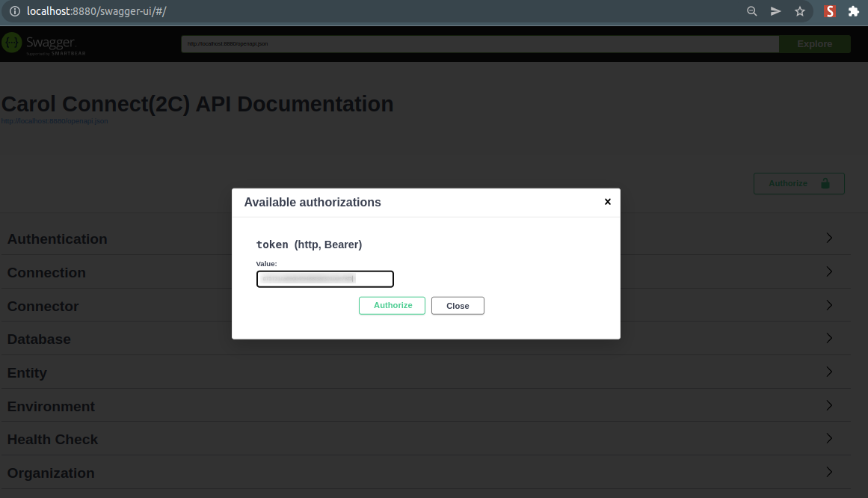This screenshot has width=868, height=498.
Task: View site information icon in address bar
Action: click(x=14, y=11)
